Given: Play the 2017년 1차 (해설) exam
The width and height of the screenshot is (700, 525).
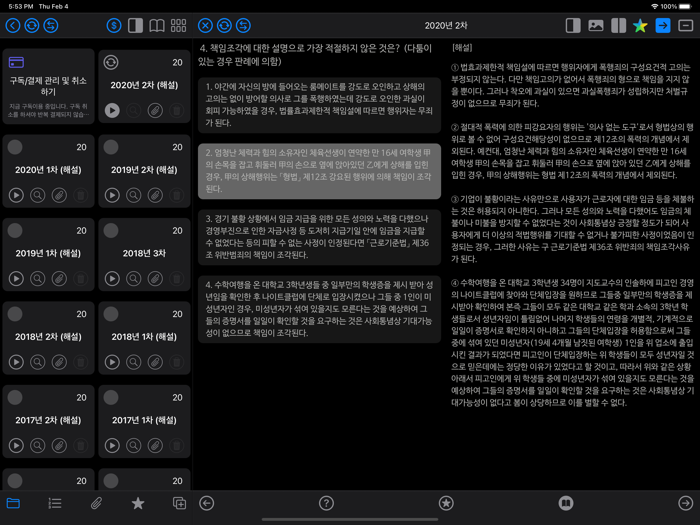Looking at the screenshot, I should coord(112,445).
